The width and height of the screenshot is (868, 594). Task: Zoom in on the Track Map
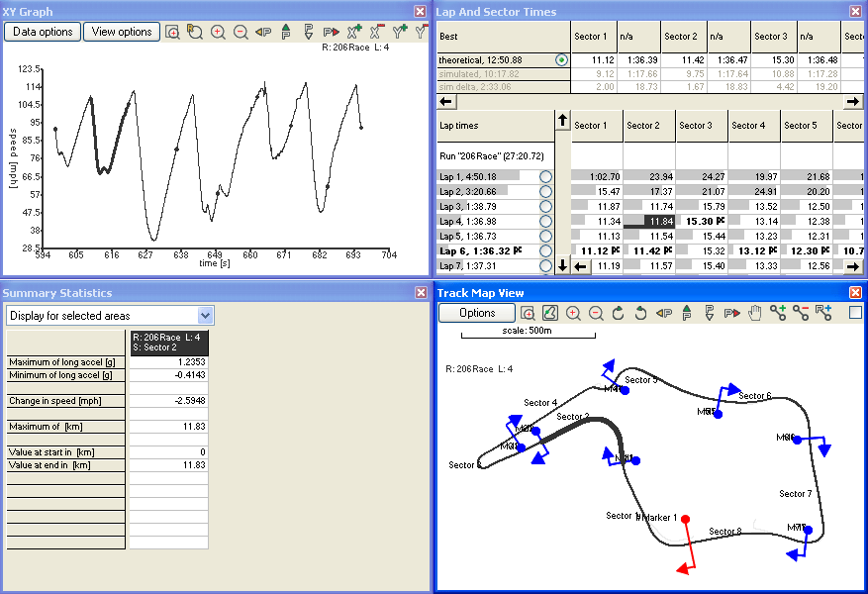[x=573, y=313]
